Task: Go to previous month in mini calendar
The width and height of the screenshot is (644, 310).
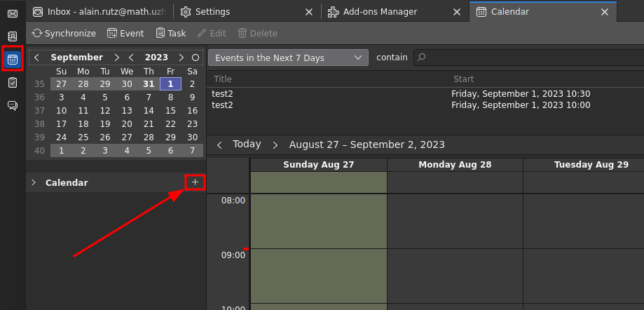Action: coord(37,58)
